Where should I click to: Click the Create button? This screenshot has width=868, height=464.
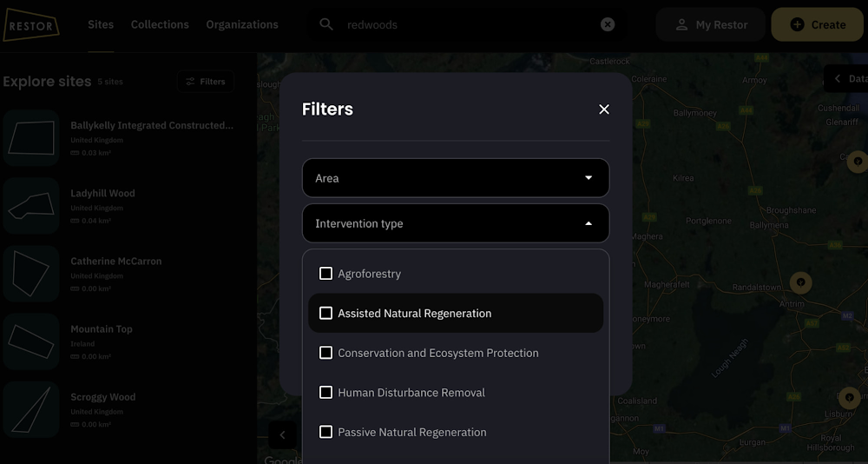818,25
